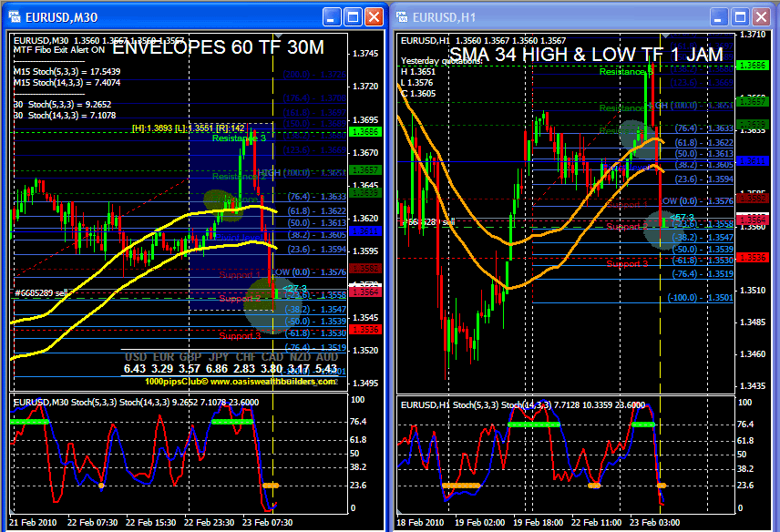Viewport: 780px width, 532px height.
Task: Click the 1.3745 price scale label on M30 chart
Action: pos(365,54)
